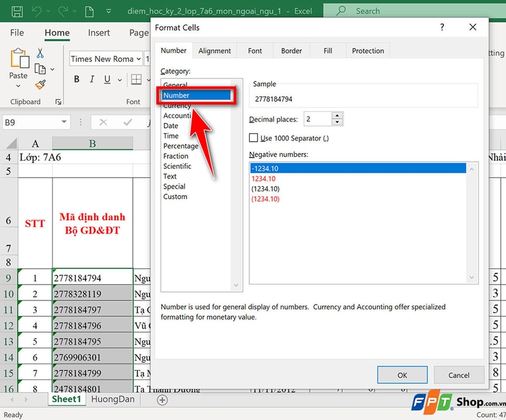
Task: Click the OK button
Action: (x=402, y=375)
